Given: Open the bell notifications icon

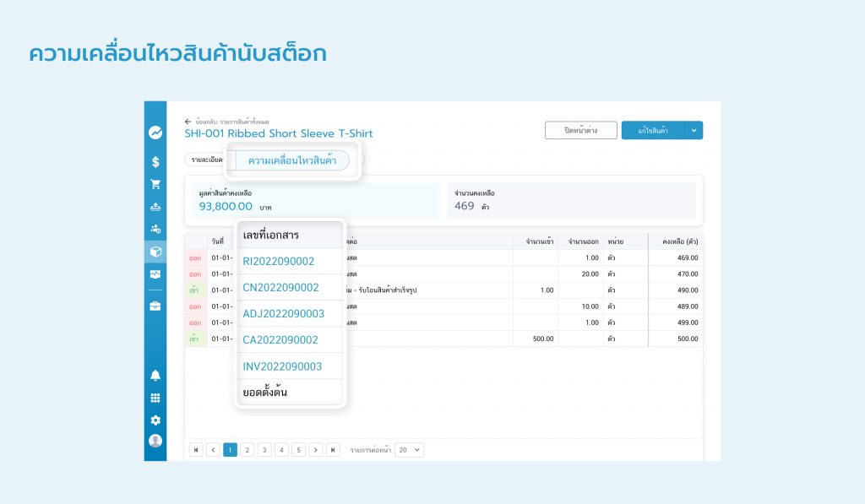Looking at the screenshot, I should [x=155, y=376].
